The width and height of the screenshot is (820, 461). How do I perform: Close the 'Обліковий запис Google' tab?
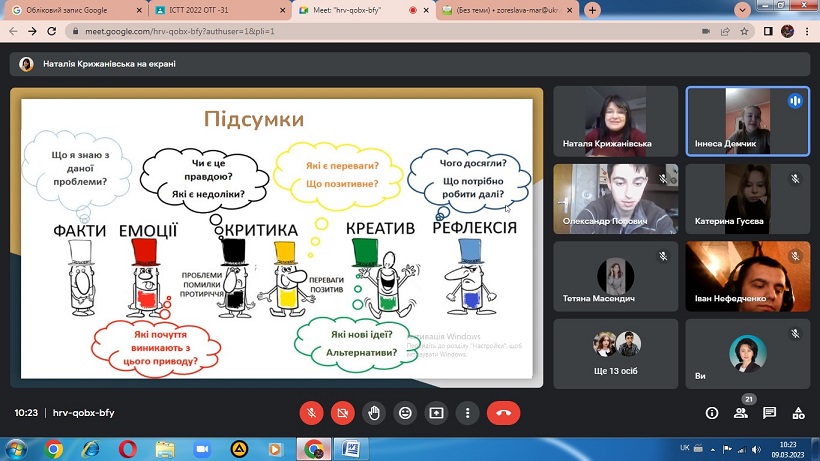point(139,10)
